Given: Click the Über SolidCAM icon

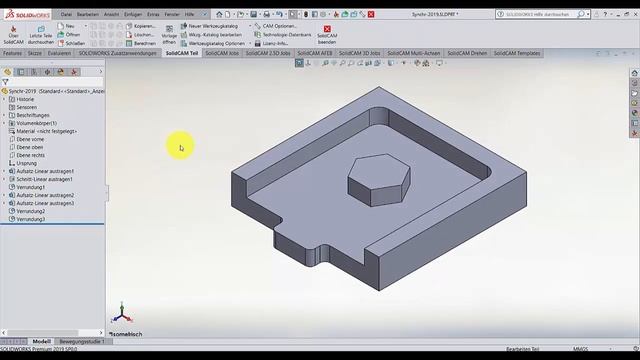Looking at the screenshot, I should 13,35.
